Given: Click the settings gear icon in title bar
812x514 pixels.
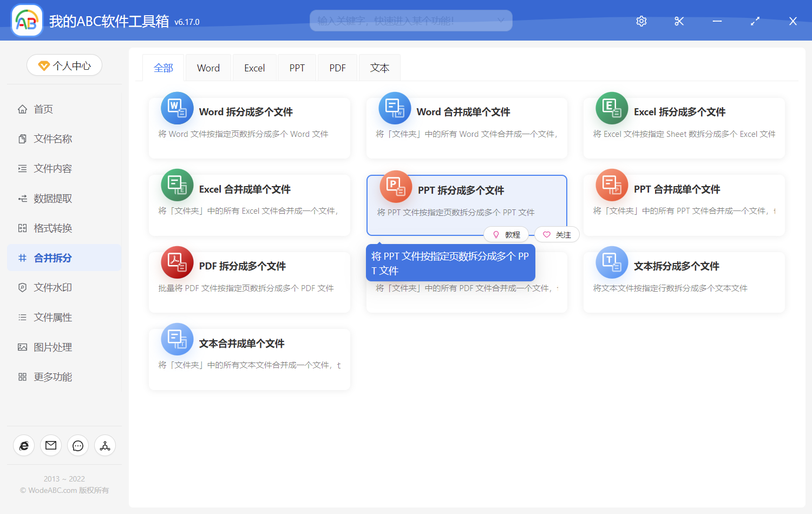Looking at the screenshot, I should pyautogui.click(x=641, y=21).
